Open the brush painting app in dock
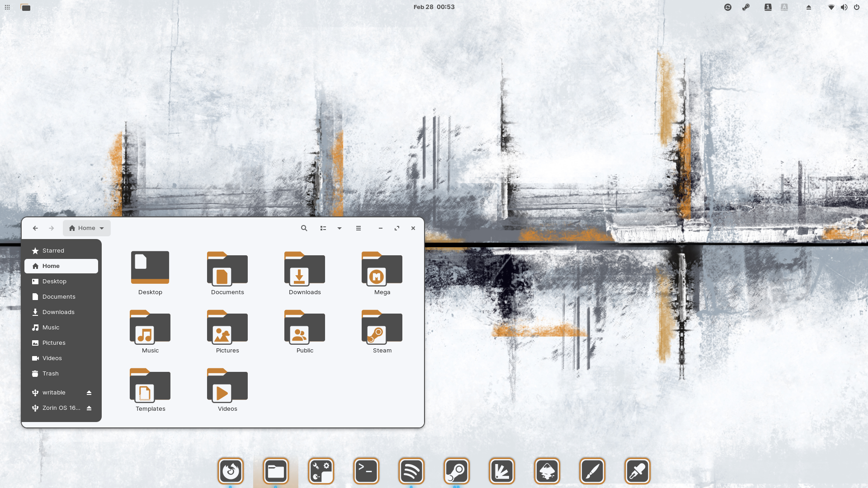 (592, 471)
